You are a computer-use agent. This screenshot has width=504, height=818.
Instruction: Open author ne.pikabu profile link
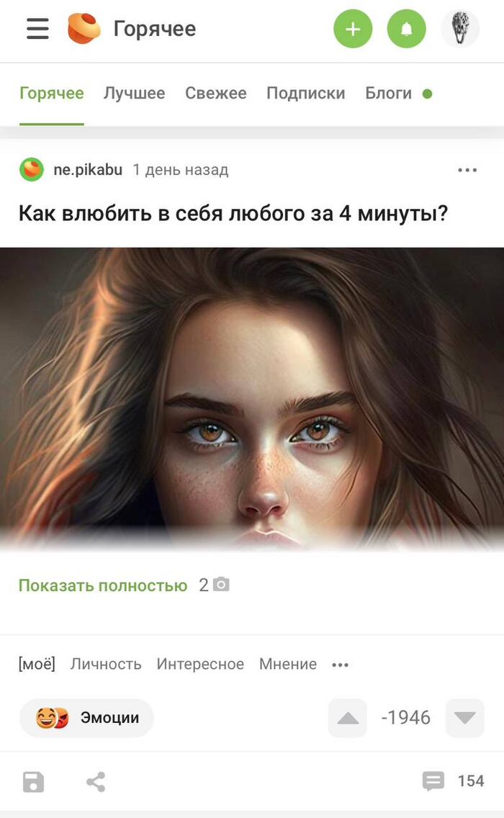88,170
